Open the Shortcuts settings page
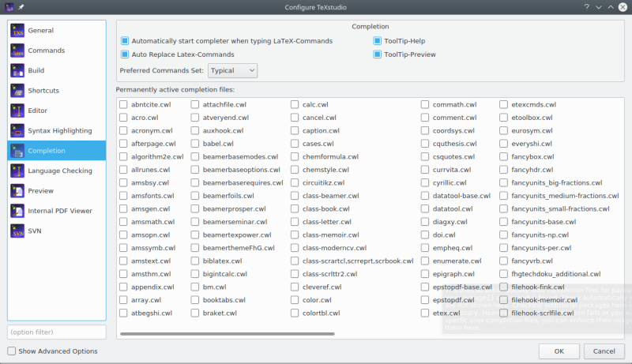632x364 pixels. coord(56,91)
